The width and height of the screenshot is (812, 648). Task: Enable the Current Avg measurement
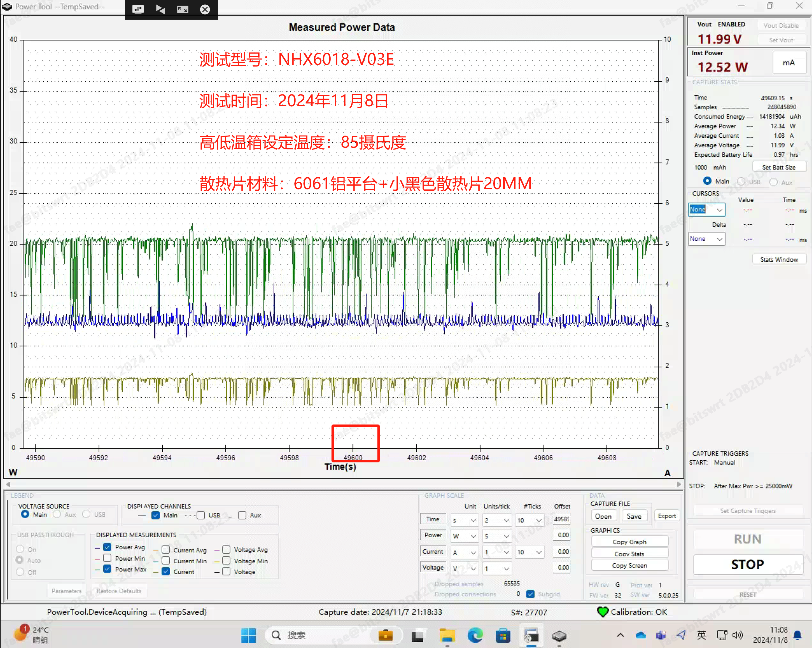click(166, 550)
